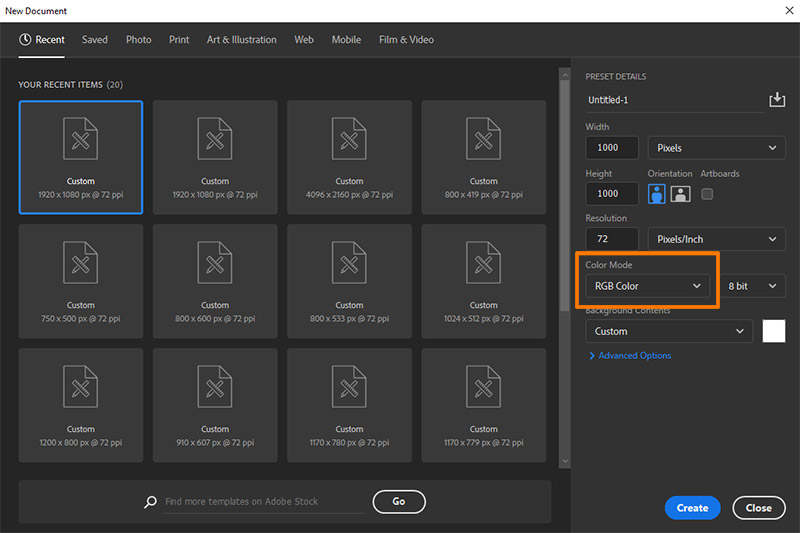Image resolution: width=800 pixels, height=533 pixels.
Task: Open the RGB Color mode dropdown
Action: [x=647, y=286]
